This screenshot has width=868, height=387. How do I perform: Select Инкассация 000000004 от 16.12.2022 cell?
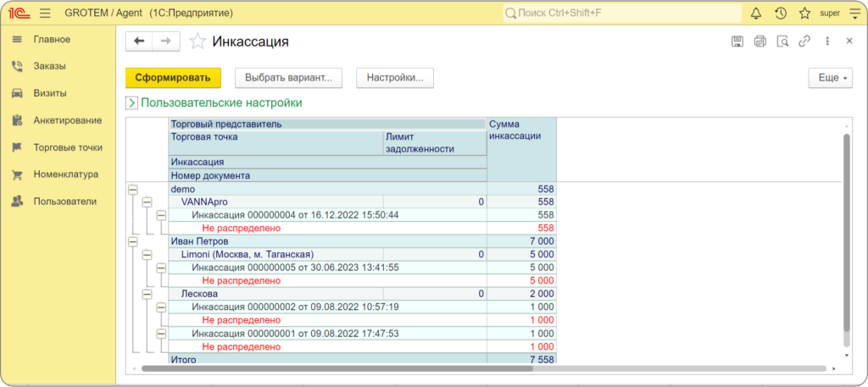point(328,215)
